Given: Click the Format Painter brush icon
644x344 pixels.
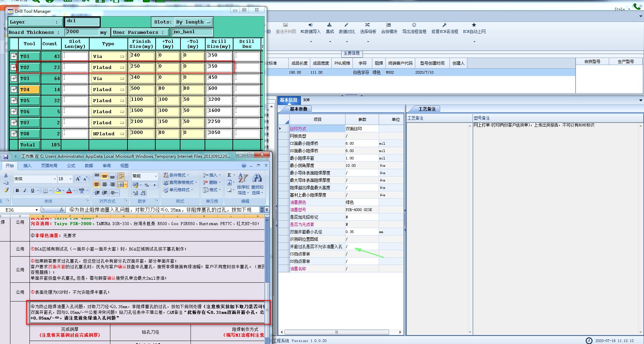Looking at the screenshot, I should [6, 190].
